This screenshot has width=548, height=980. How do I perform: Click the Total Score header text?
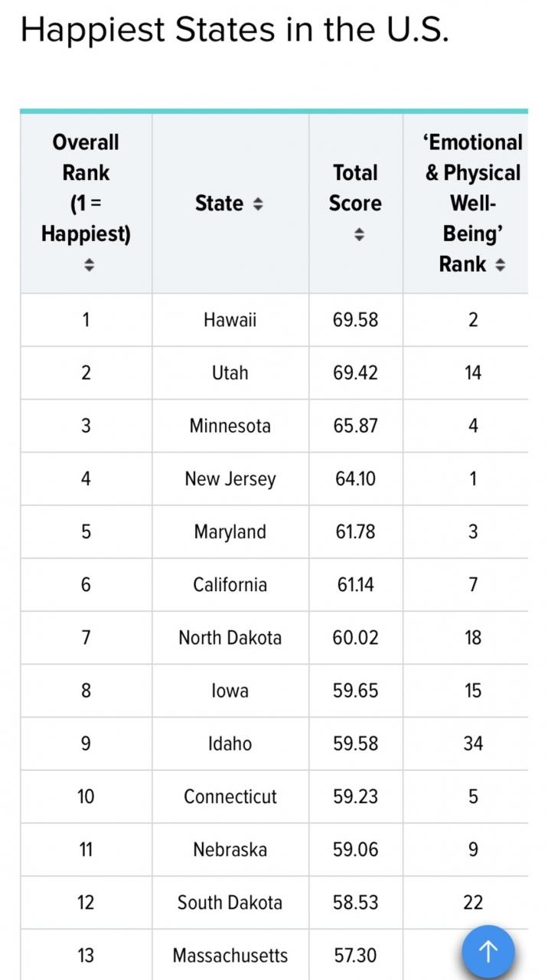point(355,188)
